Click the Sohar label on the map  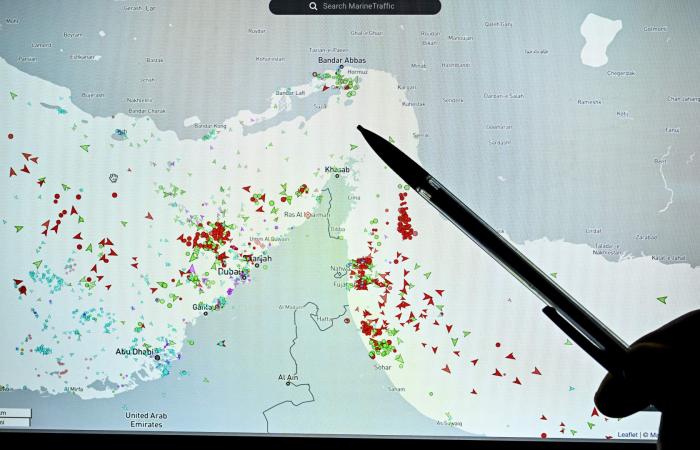(381, 366)
